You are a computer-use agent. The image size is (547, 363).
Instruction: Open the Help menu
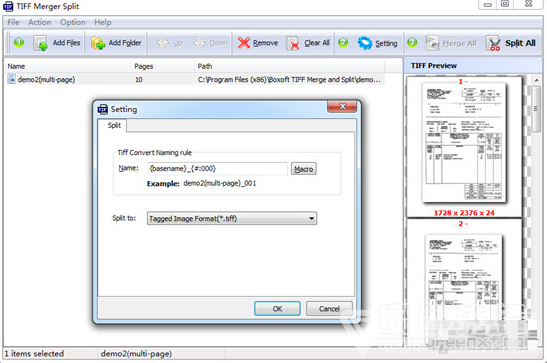[103, 22]
